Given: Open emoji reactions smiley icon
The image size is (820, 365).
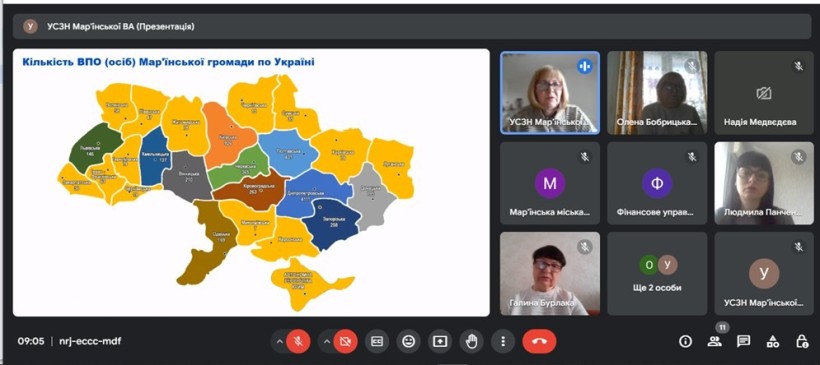Looking at the screenshot, I should [x=408, y=341].
